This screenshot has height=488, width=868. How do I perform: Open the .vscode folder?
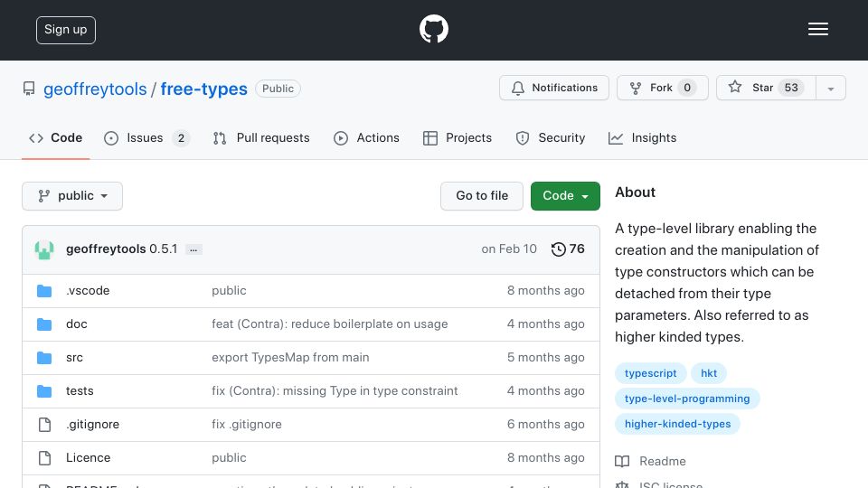click(x=88, y=290)
